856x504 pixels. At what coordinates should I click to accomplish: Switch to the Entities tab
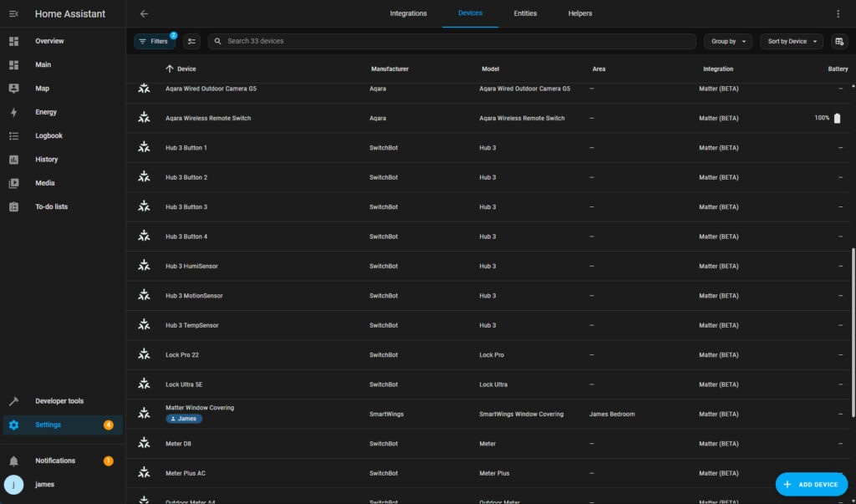[525, 13]
